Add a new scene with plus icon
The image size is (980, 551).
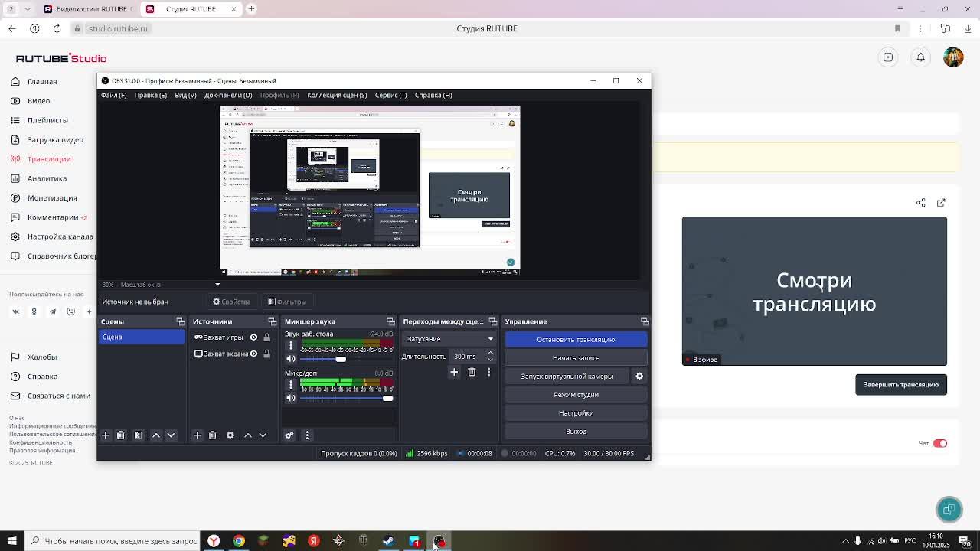click(x=106, y=435)
